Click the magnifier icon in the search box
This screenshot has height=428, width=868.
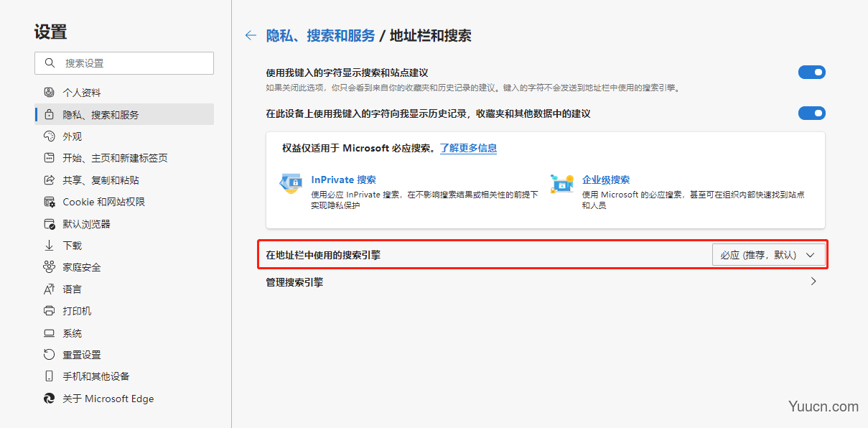coord(50,63)
